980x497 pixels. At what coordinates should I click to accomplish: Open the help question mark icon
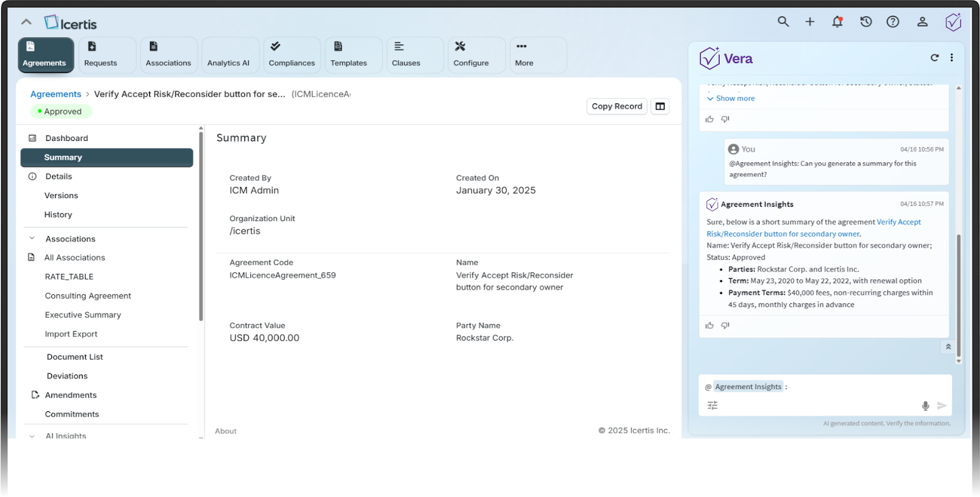point(893,21)
